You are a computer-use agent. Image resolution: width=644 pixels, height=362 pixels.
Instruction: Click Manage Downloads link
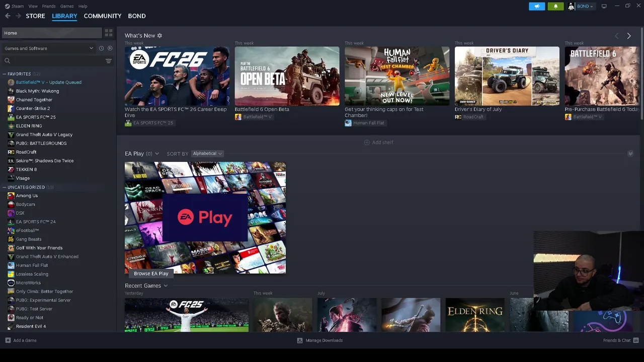(x=324, y=340)
